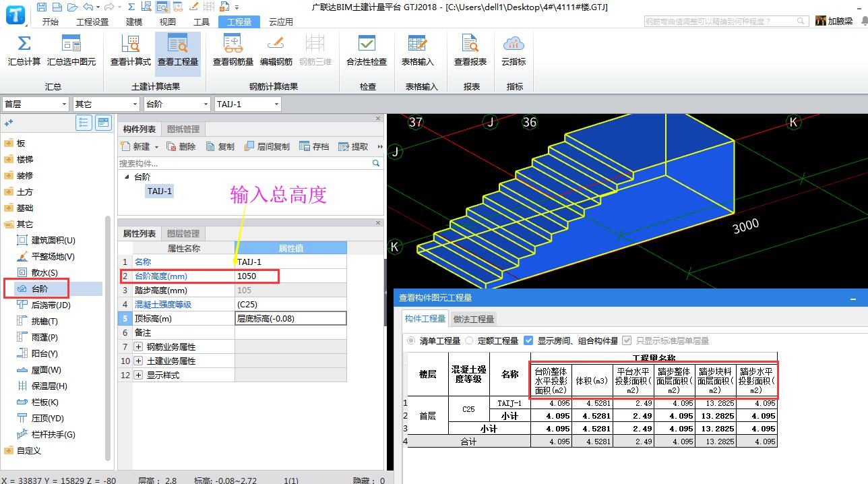Click 编辑钢筋 tool icon
Screen dimensions: 868x484
pos(276,51)
